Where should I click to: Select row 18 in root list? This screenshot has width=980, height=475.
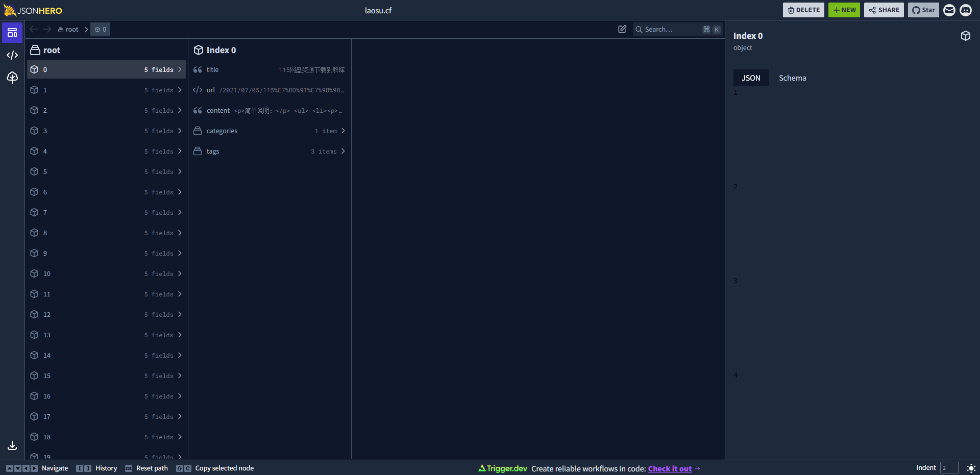[106, 437]
